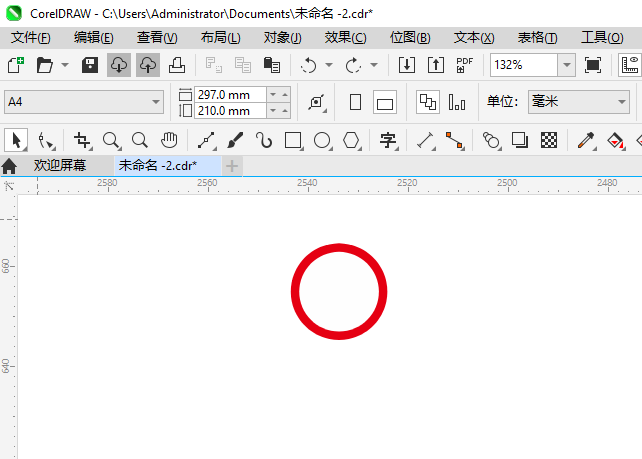Click the cloud download icon
Viewport: 642px width, 459px height.
[x=119, y=65]
